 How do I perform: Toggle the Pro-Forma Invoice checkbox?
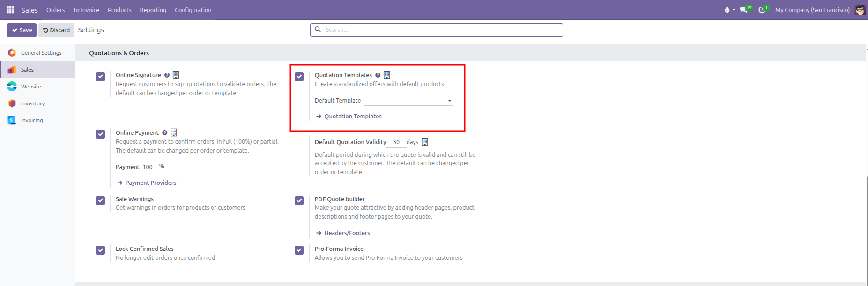tap(299, 250)
